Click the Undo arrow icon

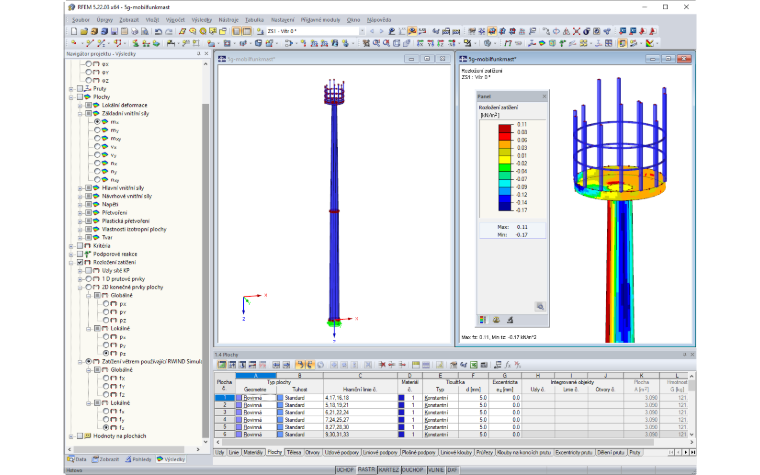point(158,31)
